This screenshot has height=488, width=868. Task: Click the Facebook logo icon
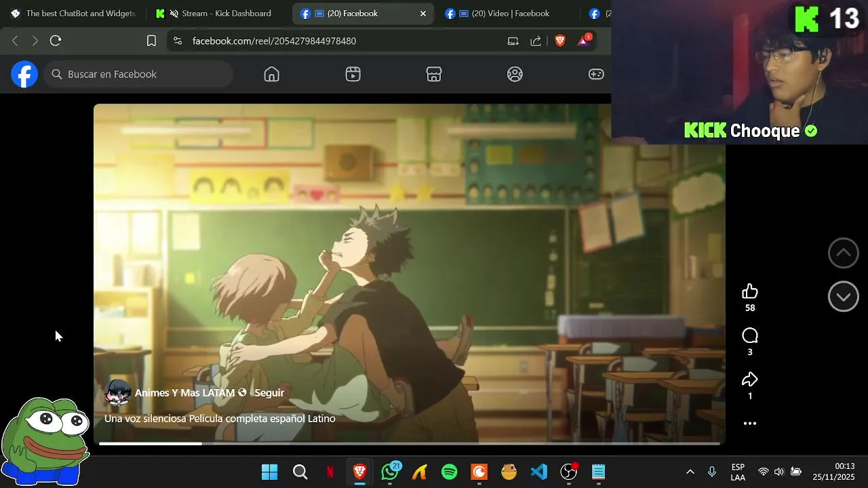coord(24,74)
